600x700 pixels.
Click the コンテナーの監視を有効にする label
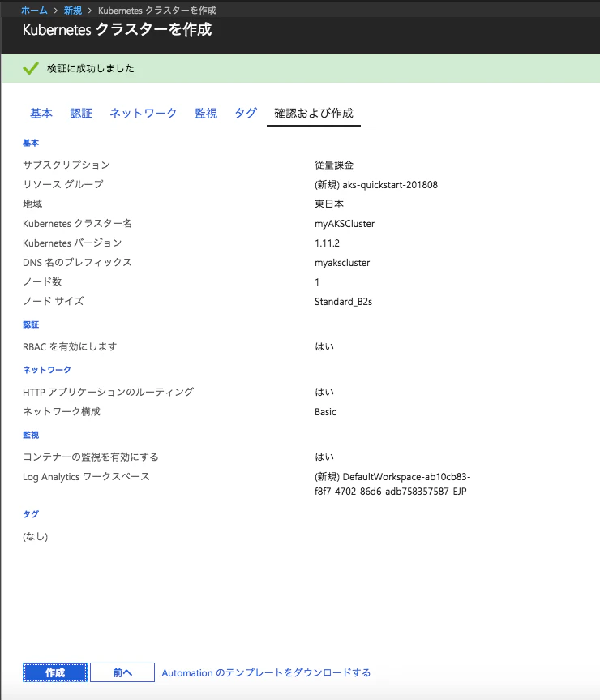91,457
